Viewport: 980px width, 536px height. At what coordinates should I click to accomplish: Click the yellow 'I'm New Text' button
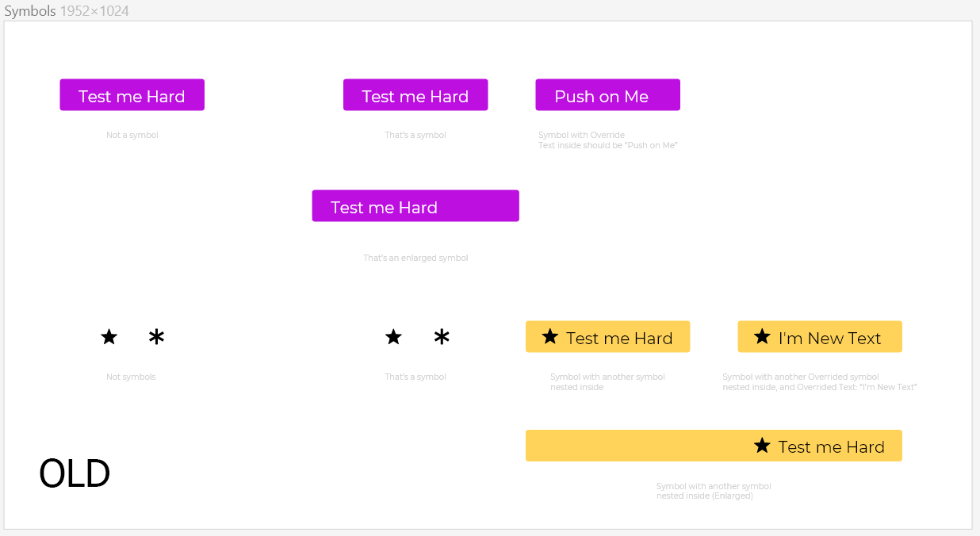click(820, 336)
